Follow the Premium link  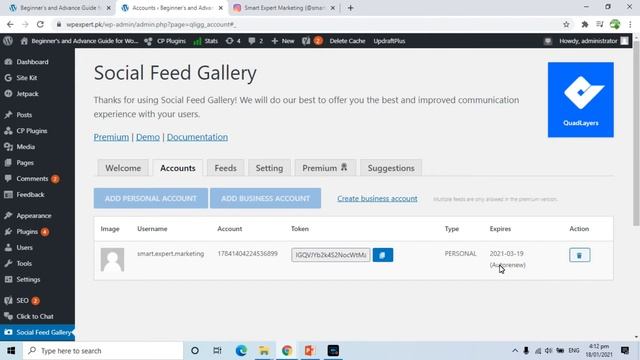tap(111, 137)
